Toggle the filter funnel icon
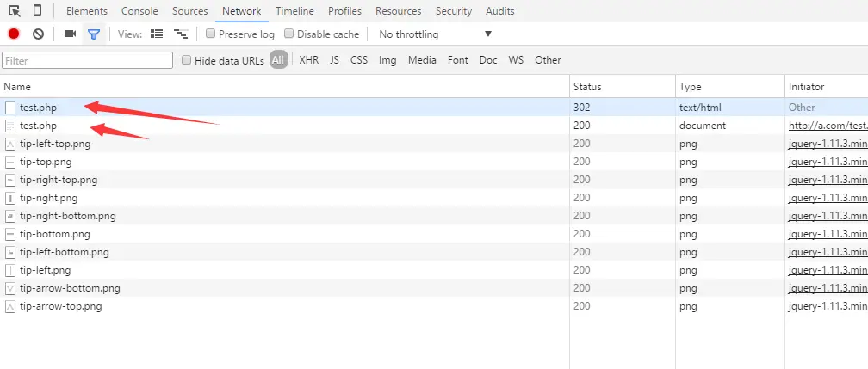The image size is (868, 369). pos(94,34)
